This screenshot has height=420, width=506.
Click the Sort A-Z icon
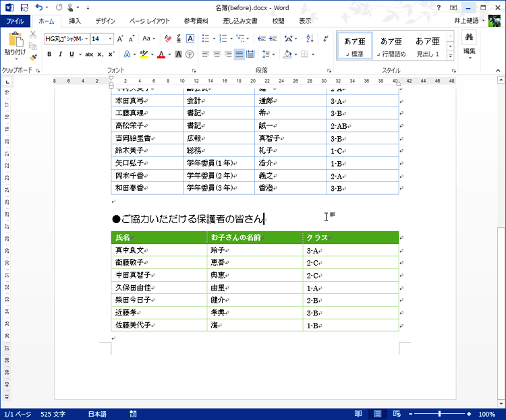pyautogui.click(x=310, y=38)
